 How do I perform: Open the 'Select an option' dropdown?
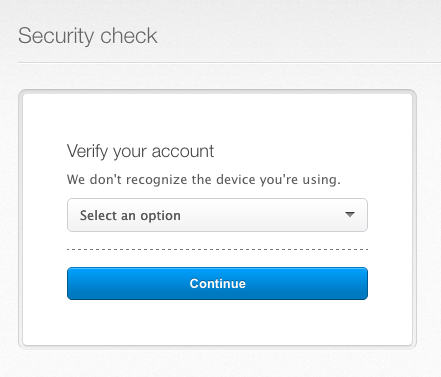coord(217,215)
